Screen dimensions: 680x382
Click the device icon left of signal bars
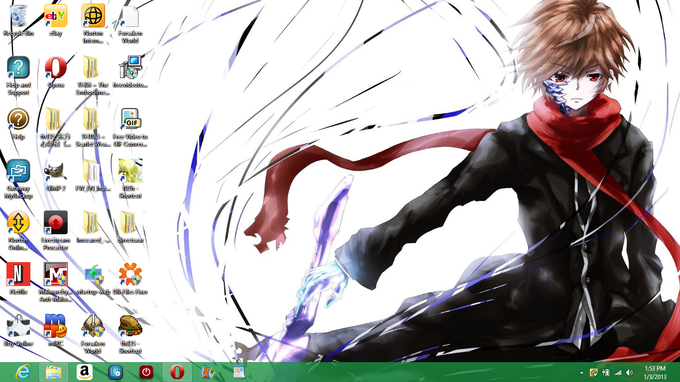point(606,372)
